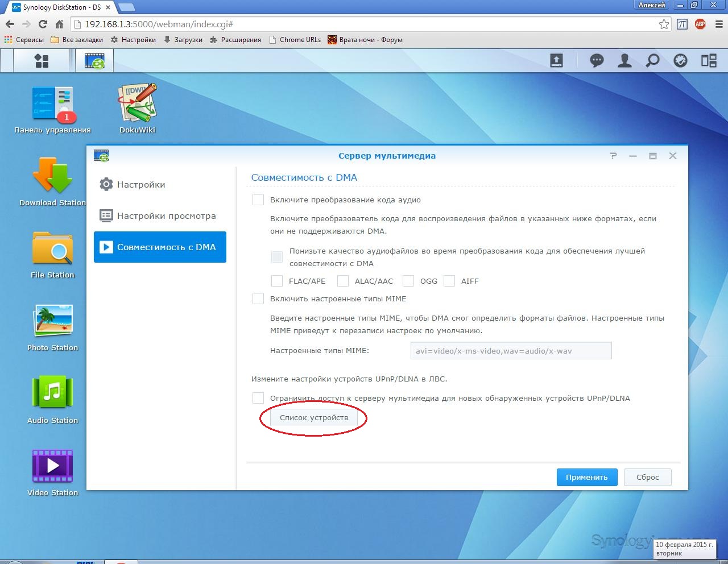Check restrict access for new UPnP/DLNA devices

[x=258, y=398]
